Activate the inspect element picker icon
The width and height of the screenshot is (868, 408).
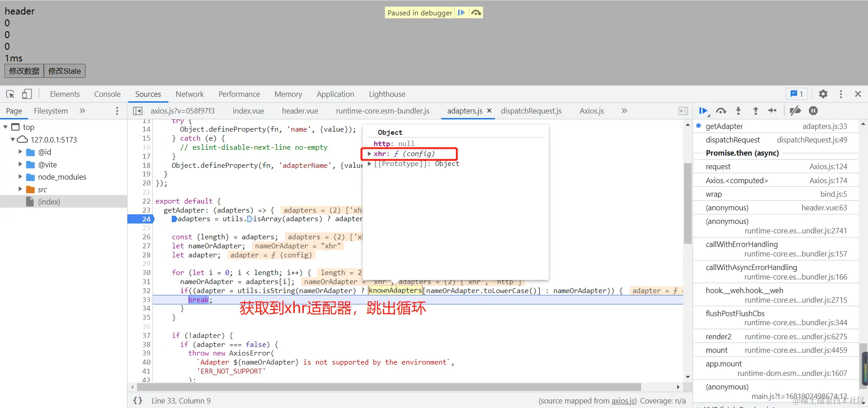(10, 94)
